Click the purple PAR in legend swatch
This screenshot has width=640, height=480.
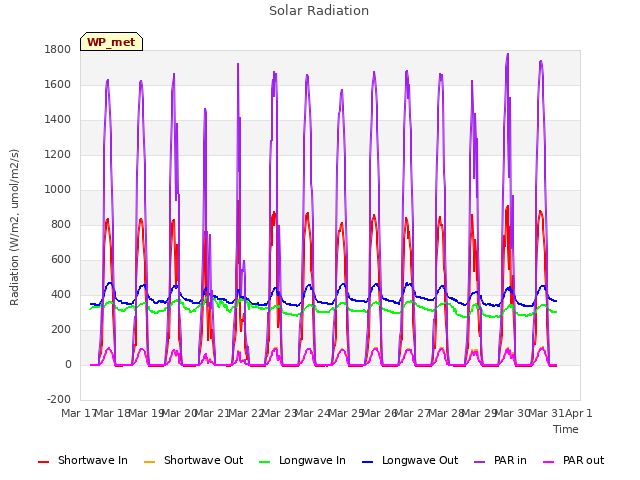pyautogui.click(x=480, y=462)
